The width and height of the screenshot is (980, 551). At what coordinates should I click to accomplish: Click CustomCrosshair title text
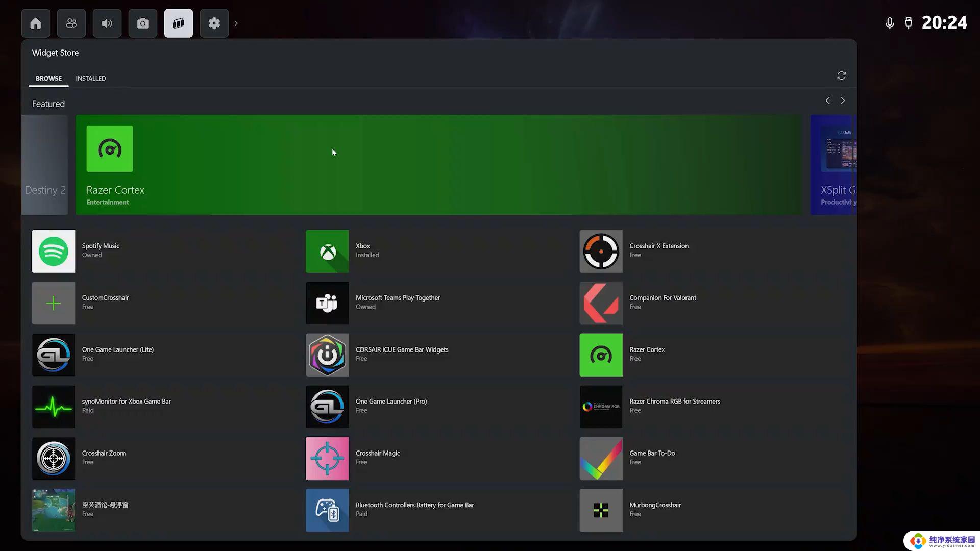point(105,297)
